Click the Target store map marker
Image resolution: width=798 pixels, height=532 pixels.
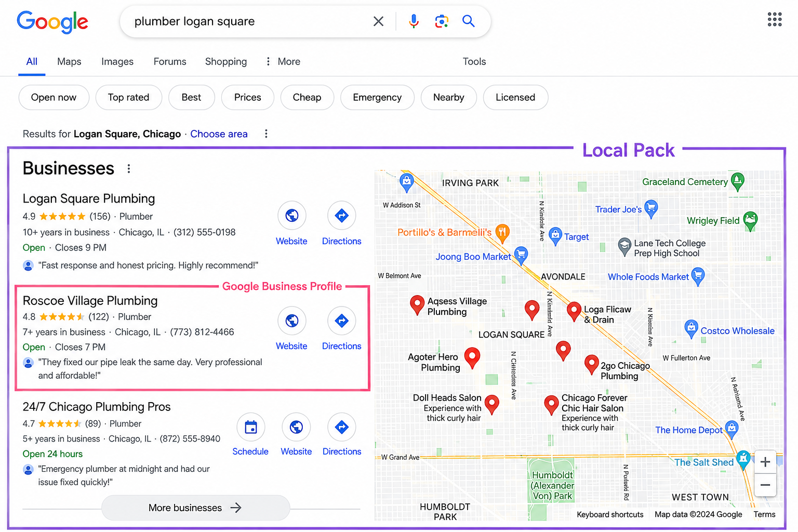tap(555, 236)
